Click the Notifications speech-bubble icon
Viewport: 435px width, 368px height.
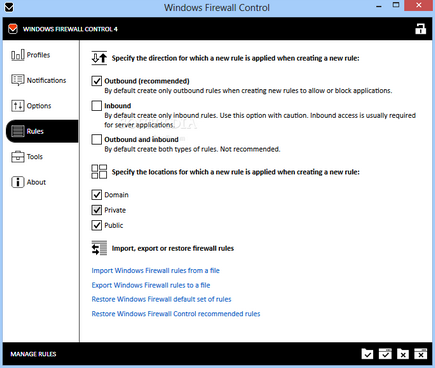[x=18, y=80]
